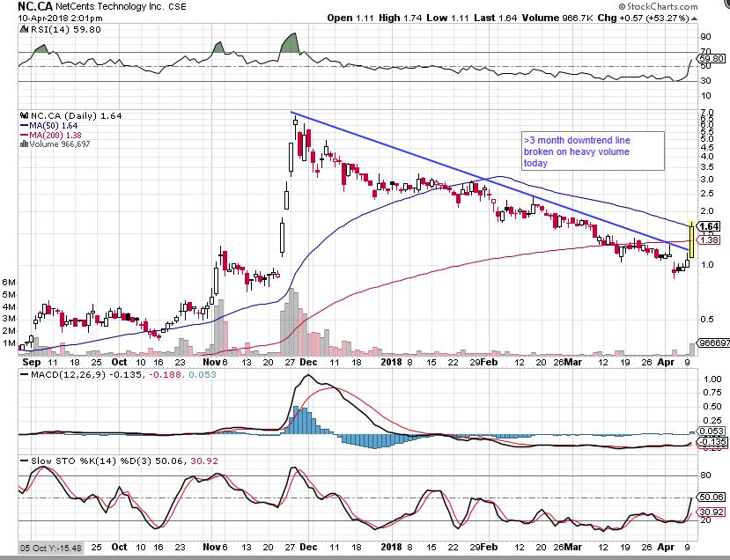This screenshot has width=730, height=560.
Task: Click the yellow highlighted candle for today
Action: click(x=692, y=239)
